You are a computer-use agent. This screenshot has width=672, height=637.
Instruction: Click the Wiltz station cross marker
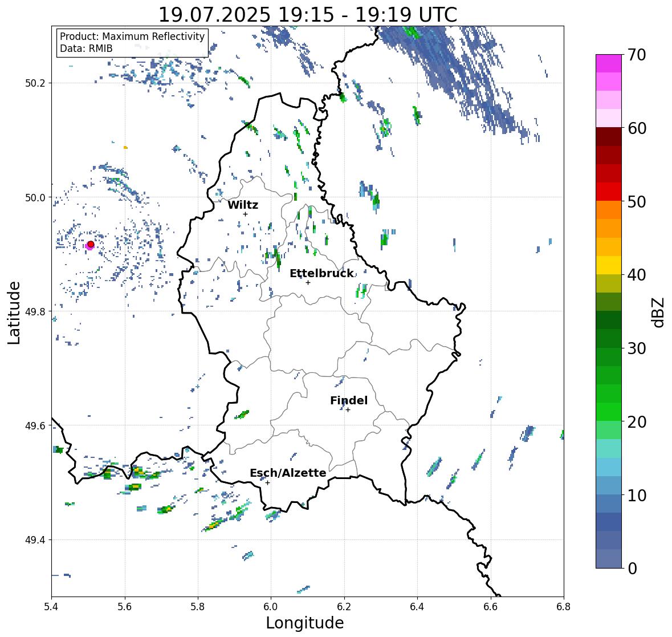245,214
